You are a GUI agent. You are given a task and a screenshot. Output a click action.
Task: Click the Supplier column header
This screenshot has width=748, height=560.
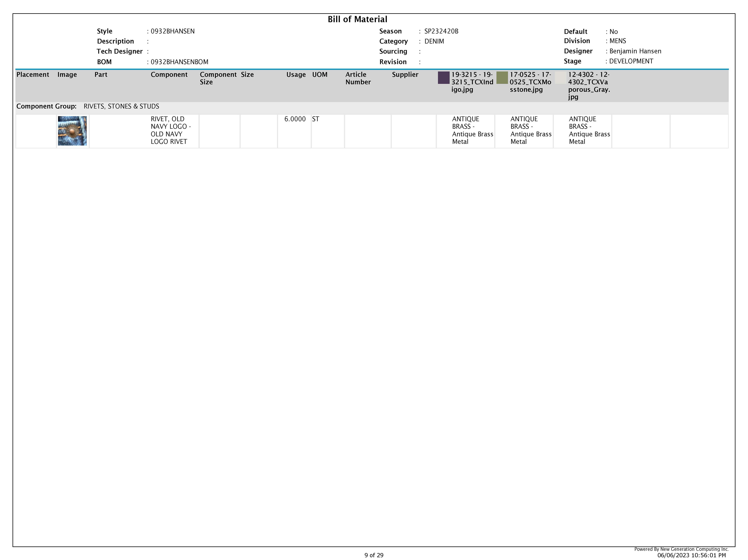[x=405, y=75]
